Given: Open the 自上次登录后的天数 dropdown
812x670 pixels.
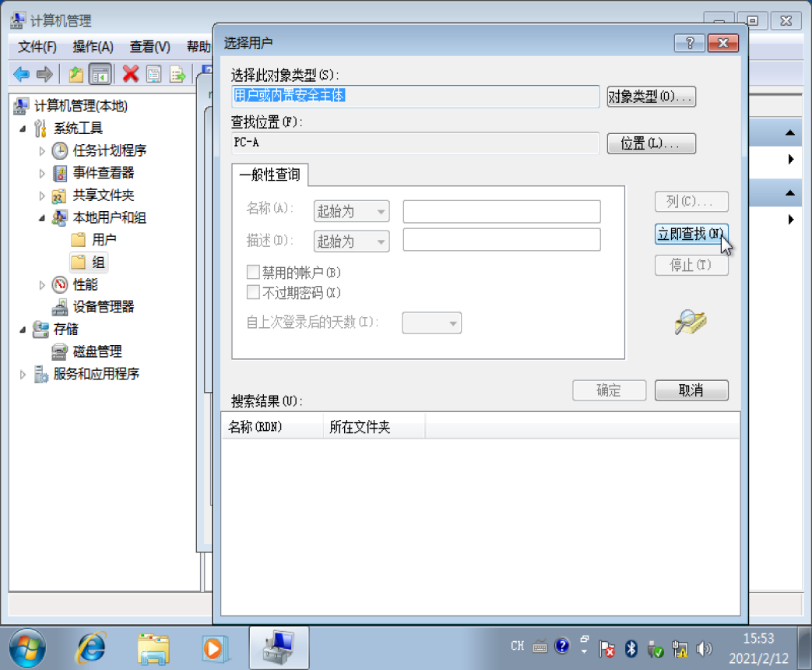Looking at the screenshot, I should (432, 323).
